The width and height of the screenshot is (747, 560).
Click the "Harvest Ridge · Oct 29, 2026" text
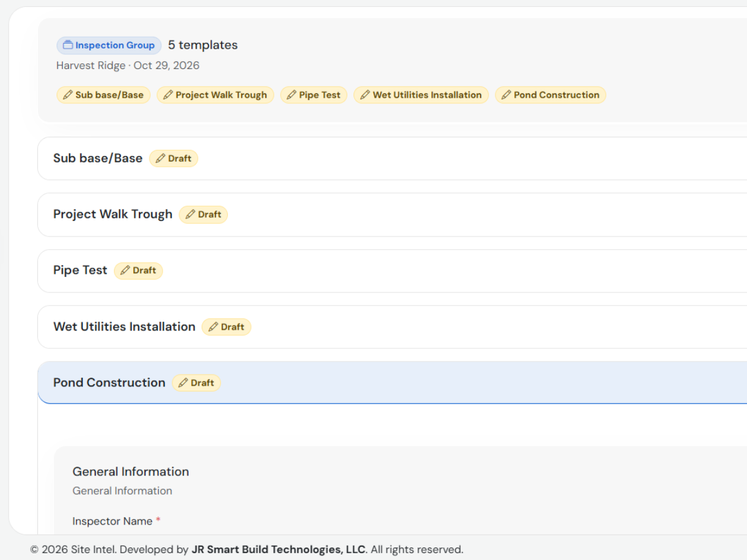(x=128, y=65)
